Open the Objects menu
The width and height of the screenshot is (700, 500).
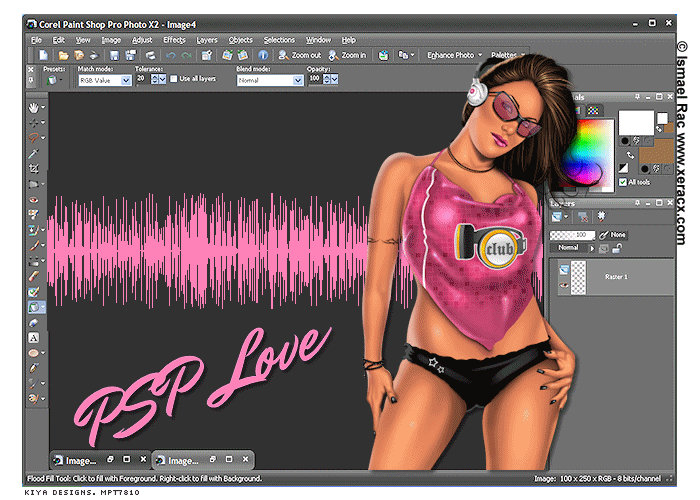(241, 40)
